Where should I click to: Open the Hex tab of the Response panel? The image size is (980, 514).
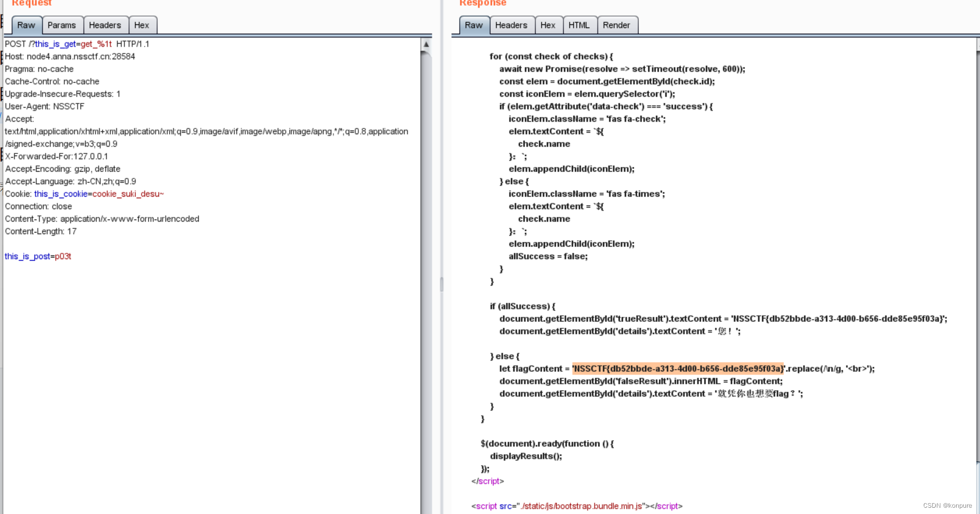[x=548, y=24]
